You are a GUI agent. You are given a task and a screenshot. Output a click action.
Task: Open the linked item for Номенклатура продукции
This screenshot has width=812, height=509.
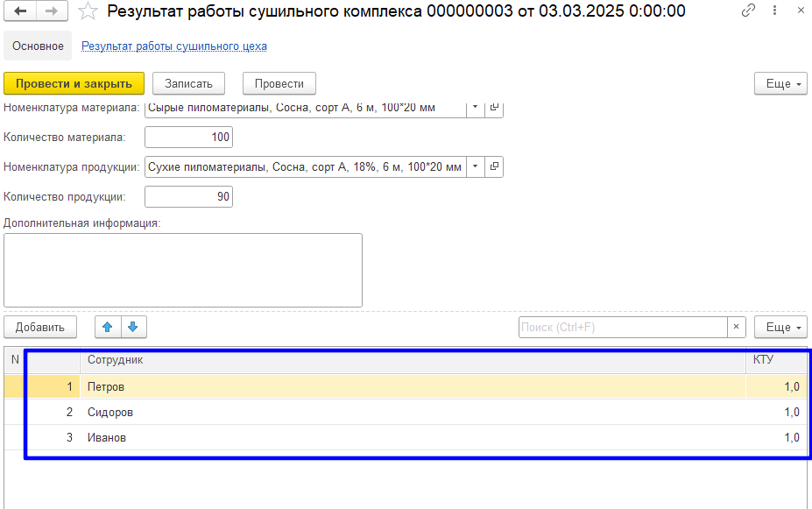tap(494, 166)
